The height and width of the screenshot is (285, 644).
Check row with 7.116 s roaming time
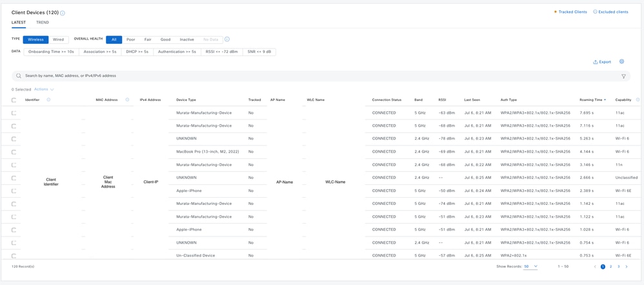(14, 126)
